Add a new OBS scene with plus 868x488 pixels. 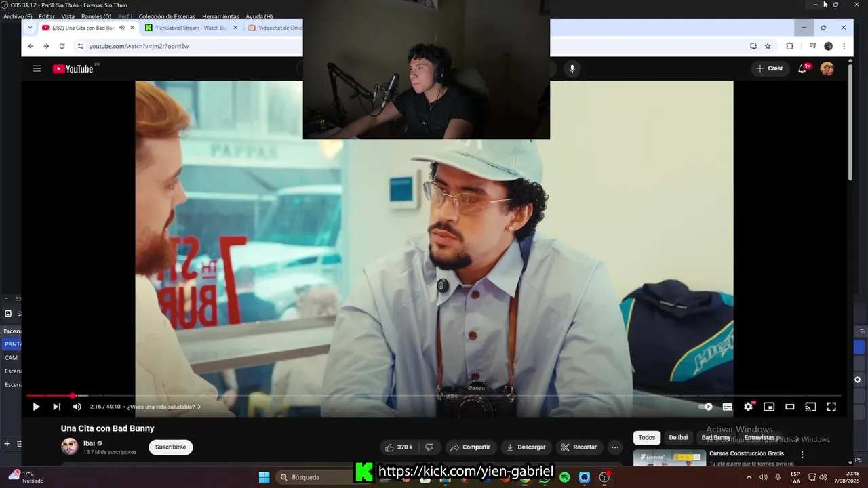click(7, 444)
